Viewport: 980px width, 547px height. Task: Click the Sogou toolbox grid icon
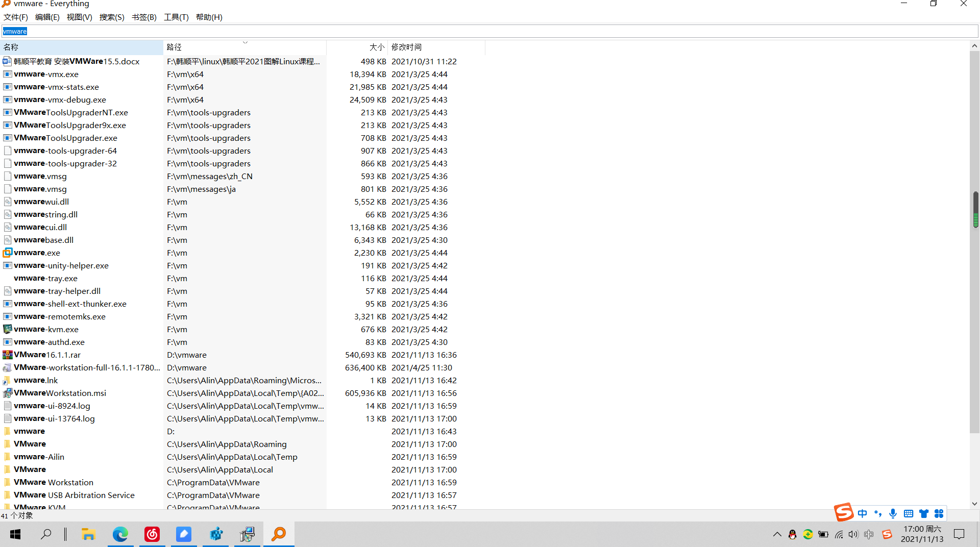coord(939,514)
